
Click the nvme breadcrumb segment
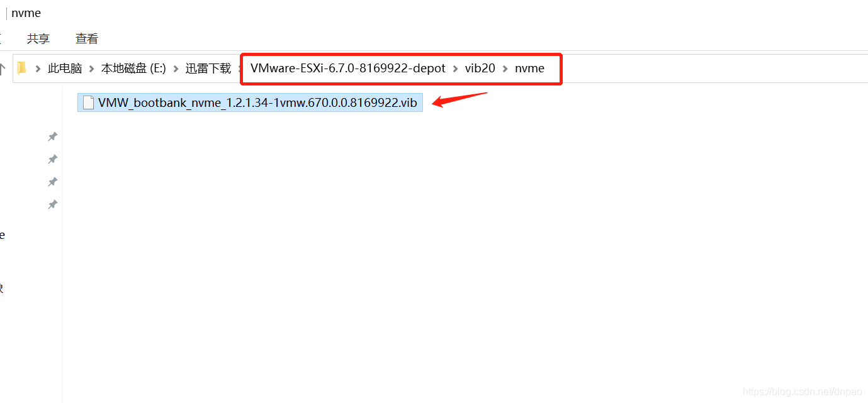tap(529, 69)
